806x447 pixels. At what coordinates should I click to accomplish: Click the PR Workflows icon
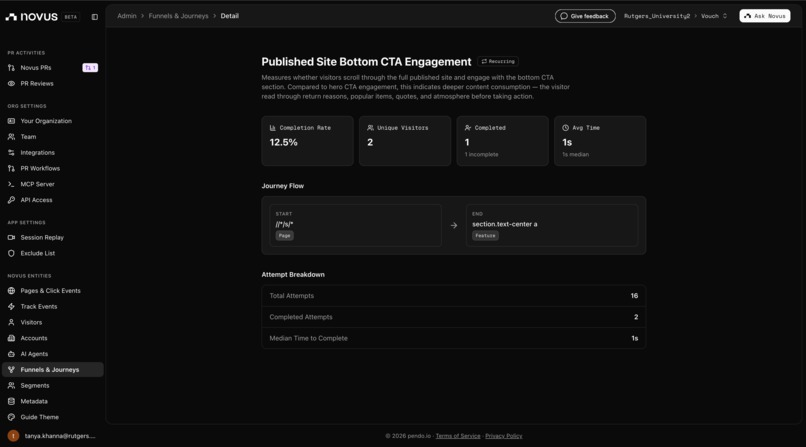pyautogui.click(x=11, y=169)
